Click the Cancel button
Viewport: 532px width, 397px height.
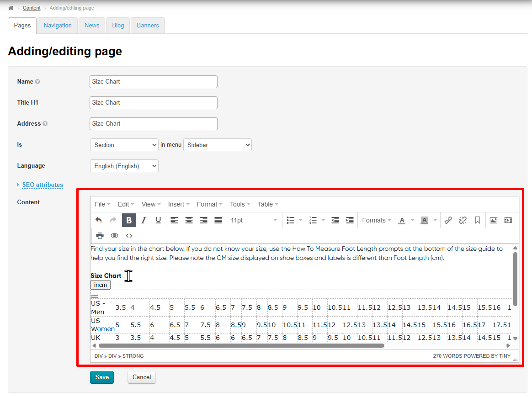point(142,377)
